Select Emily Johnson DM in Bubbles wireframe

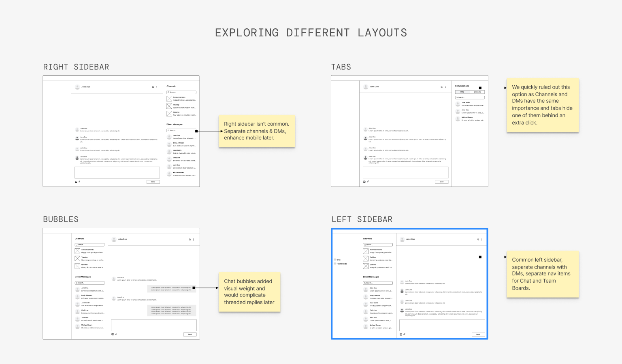click(x=89, y=297)
